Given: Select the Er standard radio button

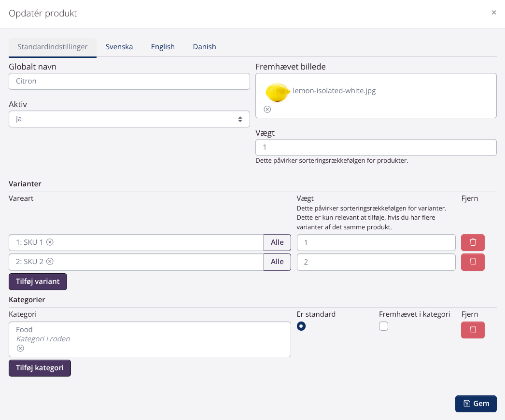Looking at the screenshot, I should (x=301, y=326).
